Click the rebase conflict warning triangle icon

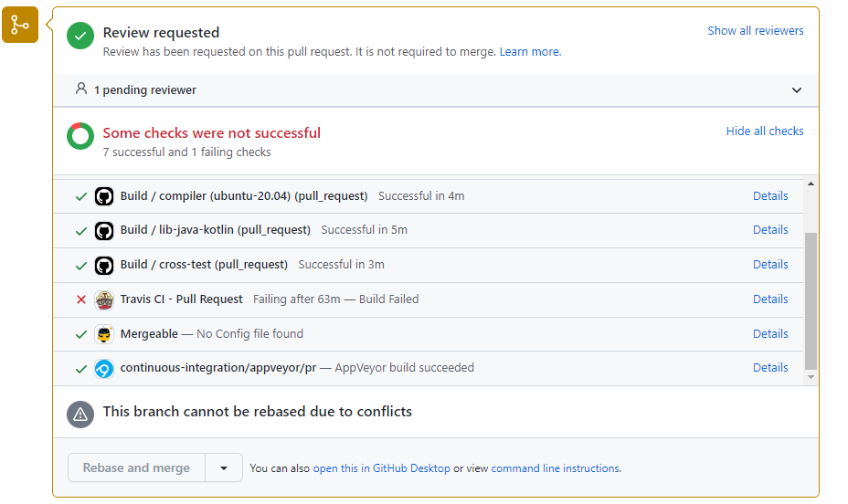(x=80, y=415)
